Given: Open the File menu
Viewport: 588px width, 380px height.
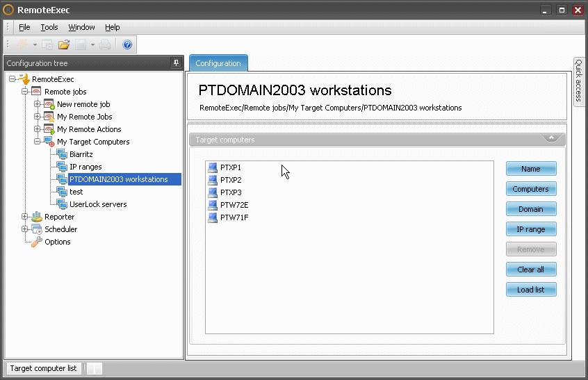Looking at the screenshot, I should point(24,27).
